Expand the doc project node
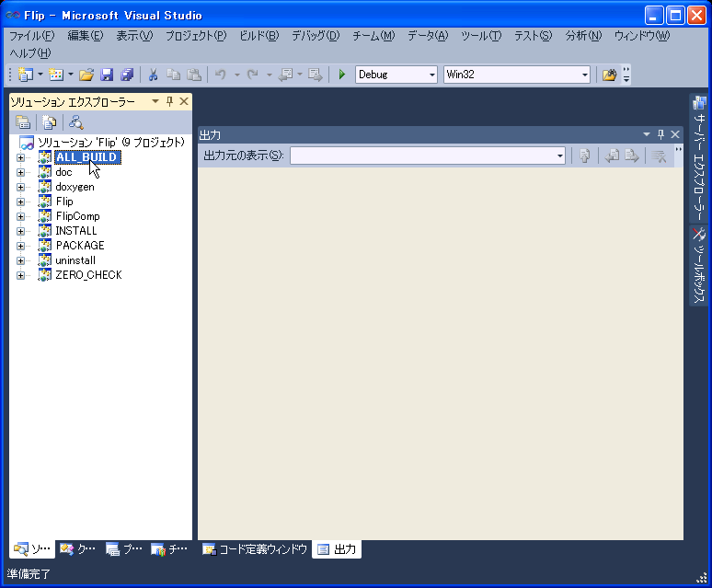712x588 pixels. pyautogui.click(x=20, y=173)
